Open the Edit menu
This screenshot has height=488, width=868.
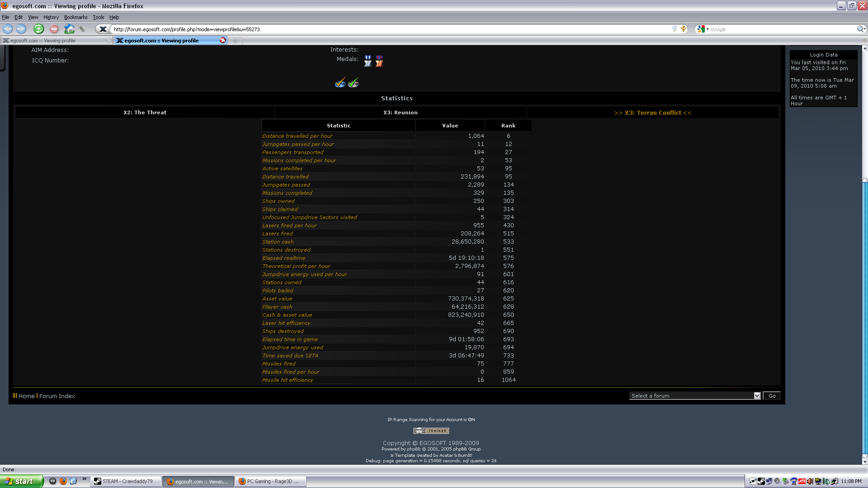point(19,17)
